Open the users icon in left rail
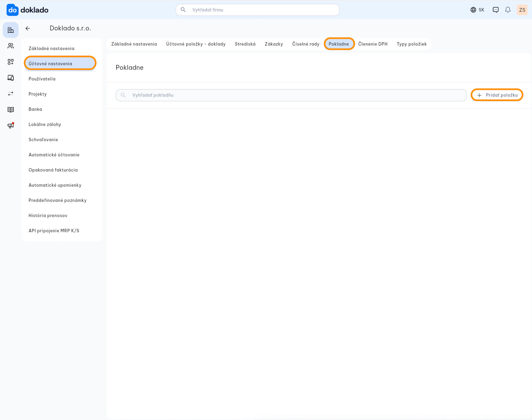Viewport: 532px width, 420px height. (11, 46)
